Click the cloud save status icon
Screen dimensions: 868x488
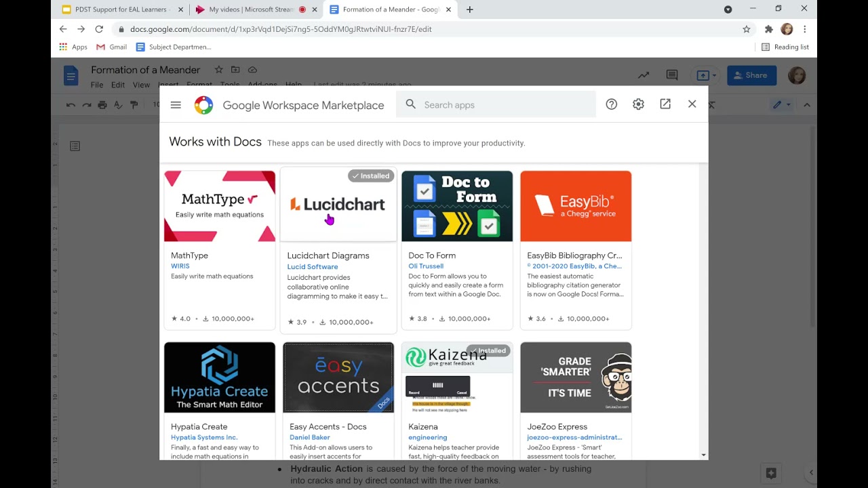(x=252, y=70)
